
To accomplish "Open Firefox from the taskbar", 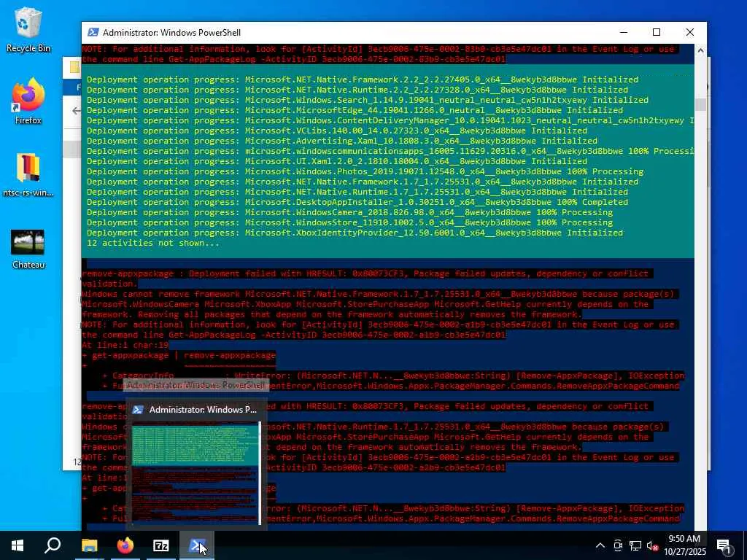I will pyautogui.click(x=125, y=545).
